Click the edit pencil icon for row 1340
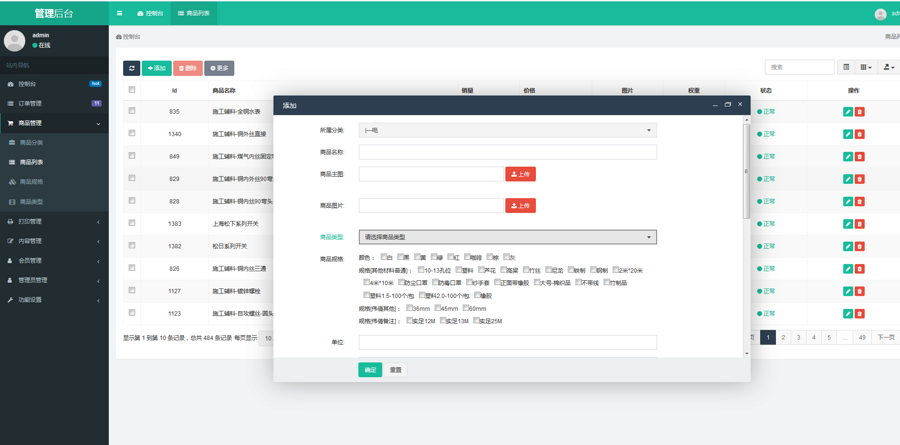The width and height of the screenshot is (900, 445). (x=848, y=134)
